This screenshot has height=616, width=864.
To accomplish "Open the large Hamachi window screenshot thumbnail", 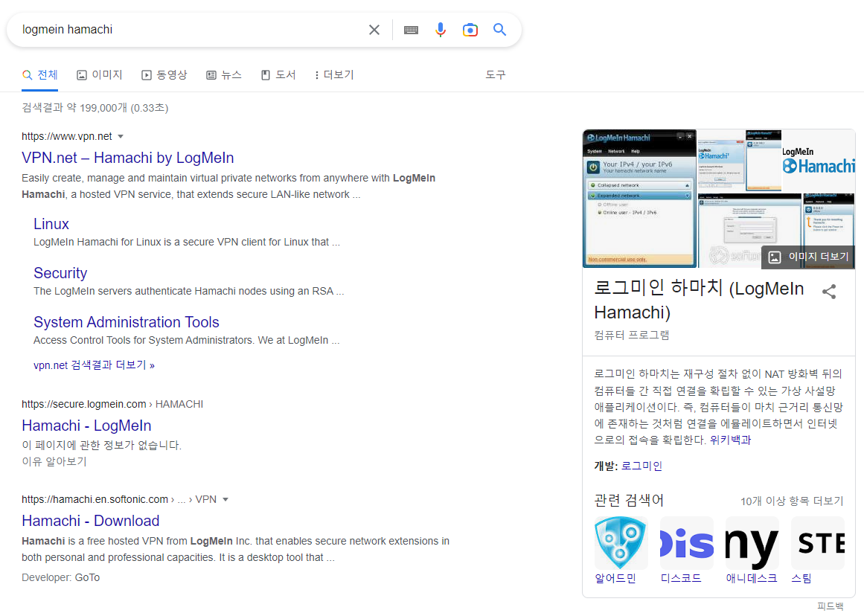I will click(639, 199).
